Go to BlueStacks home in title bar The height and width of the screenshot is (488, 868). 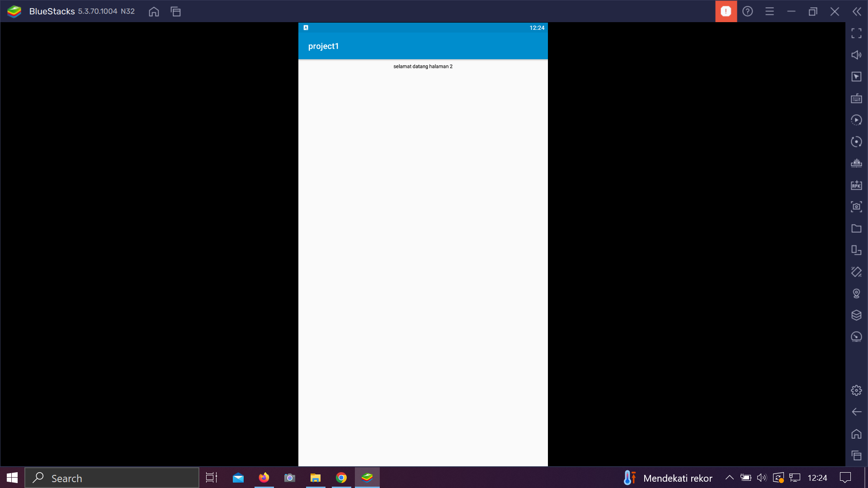pos(154,12)
